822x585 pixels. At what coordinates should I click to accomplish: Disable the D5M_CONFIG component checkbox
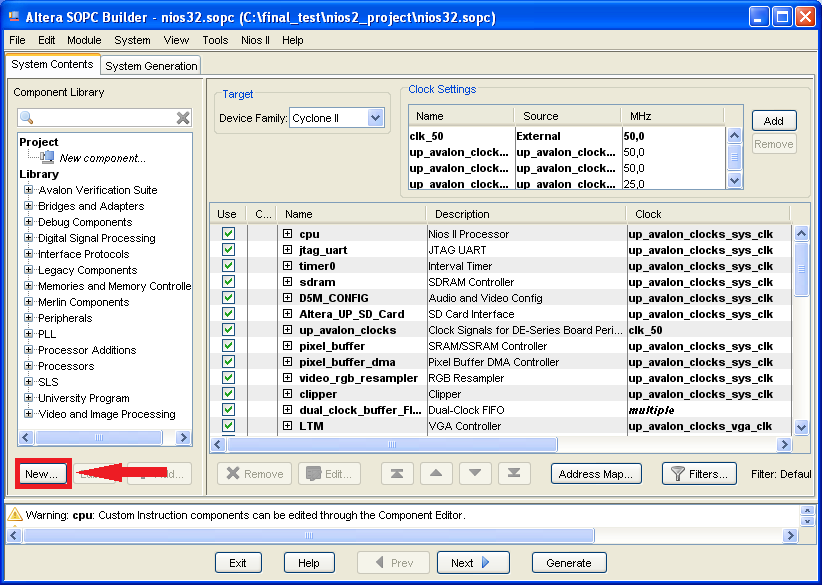228,298
